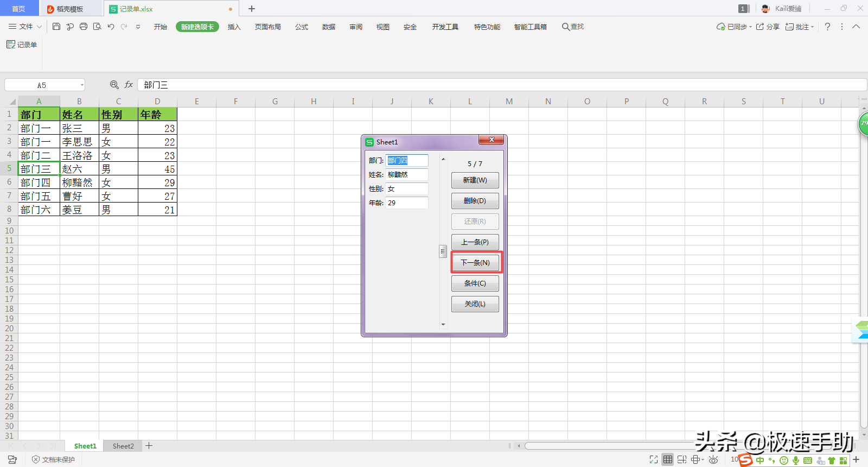Open the 插入 ribbon tab
This screenshot has height=467, width=868.
(234, 27)
